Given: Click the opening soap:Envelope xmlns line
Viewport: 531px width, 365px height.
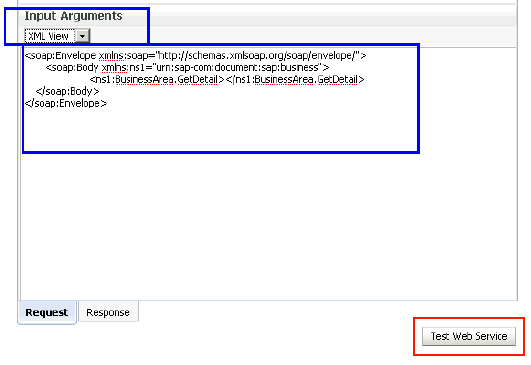Looking at the screenshot, I should pos(195,55).
